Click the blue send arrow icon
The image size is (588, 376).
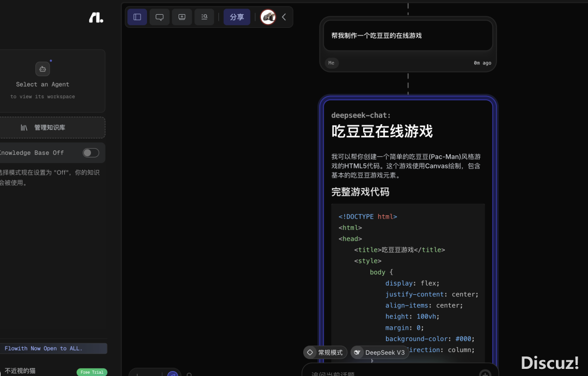[x=173, y=374]
